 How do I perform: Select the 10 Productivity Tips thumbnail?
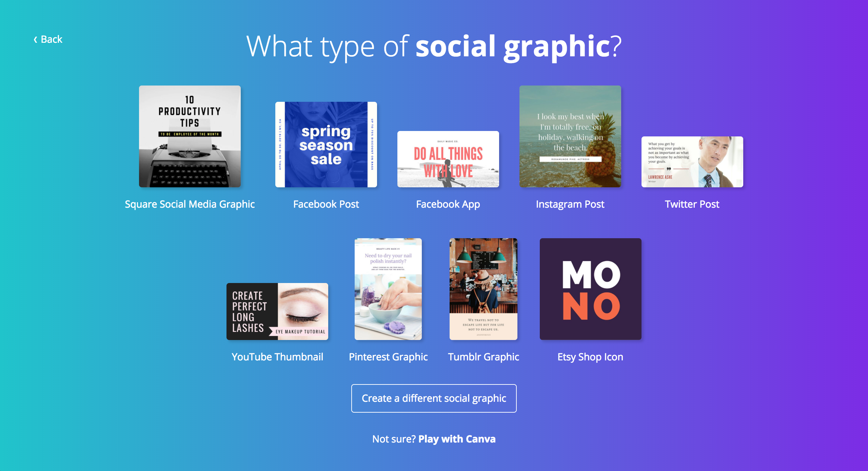190,136
